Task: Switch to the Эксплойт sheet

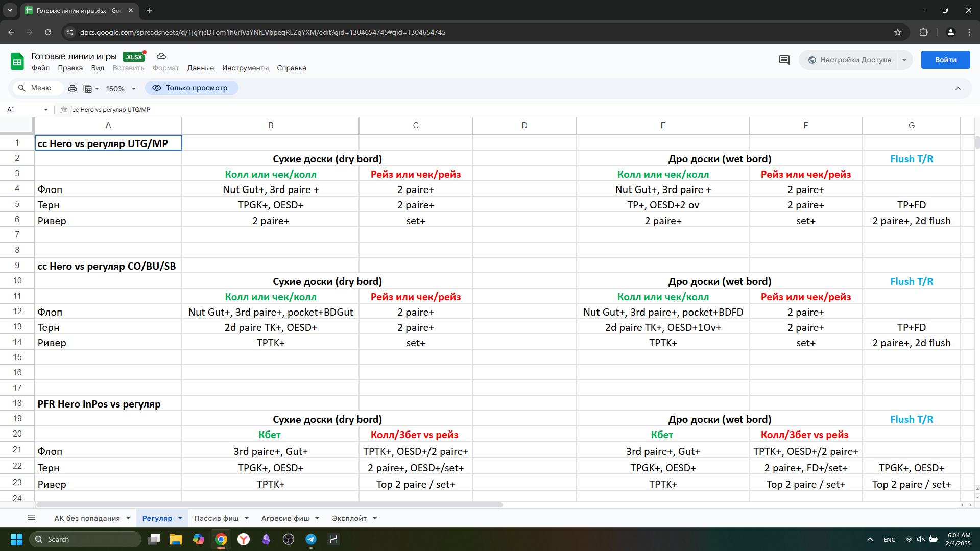Action: 349,518
